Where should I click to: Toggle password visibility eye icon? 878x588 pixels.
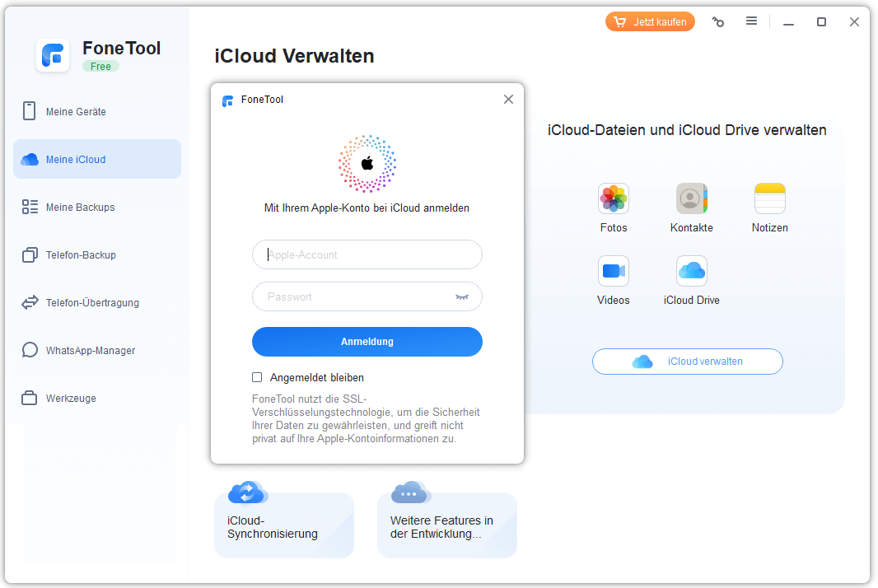tap(461, 296)
